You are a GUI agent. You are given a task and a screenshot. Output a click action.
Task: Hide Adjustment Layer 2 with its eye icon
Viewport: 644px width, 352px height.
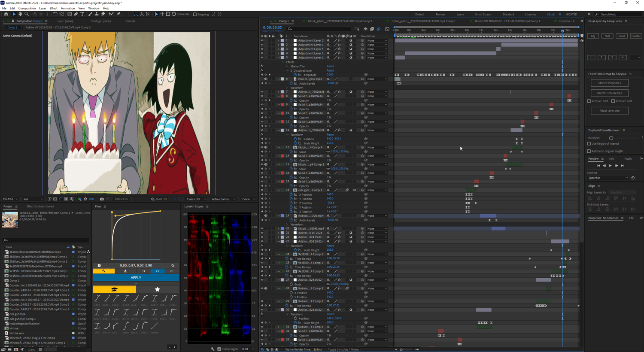pyautogui.click(x=262, y=40)
